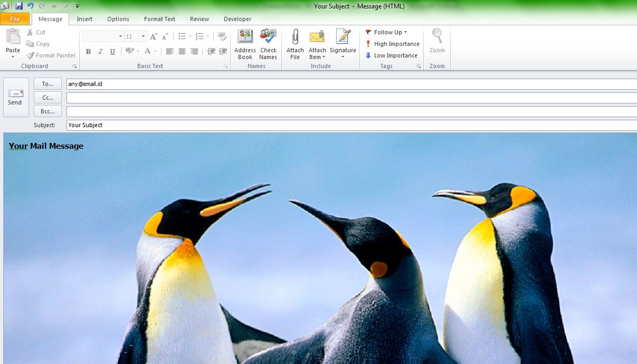Mark the message as High Importance
Viewport: 637px width, 364px height.
(x=391, y=44)
